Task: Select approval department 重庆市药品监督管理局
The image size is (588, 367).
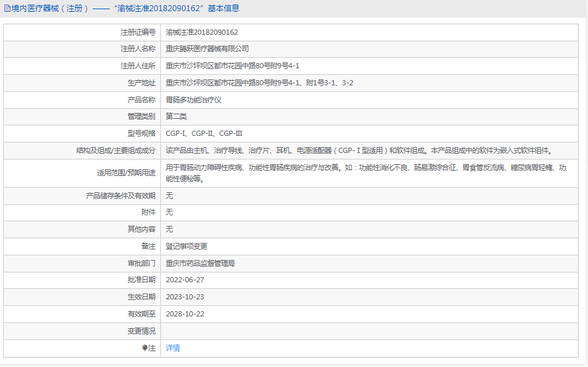Action: tap(200, 263)
